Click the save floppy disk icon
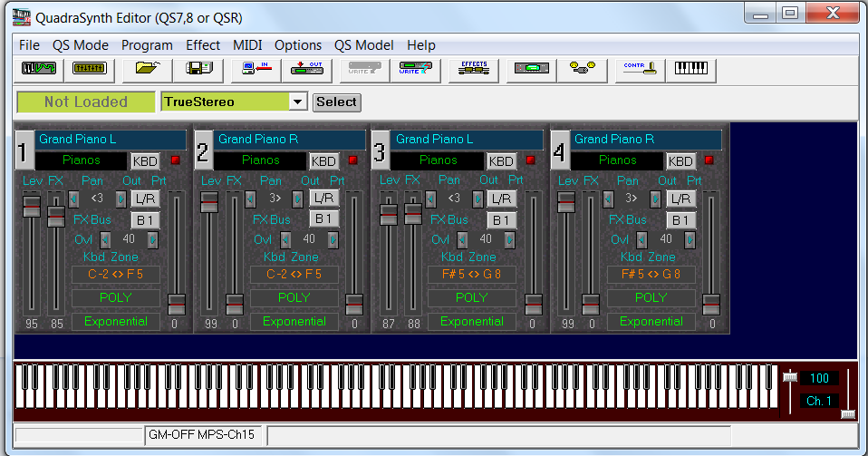 [x=198, y=70]
